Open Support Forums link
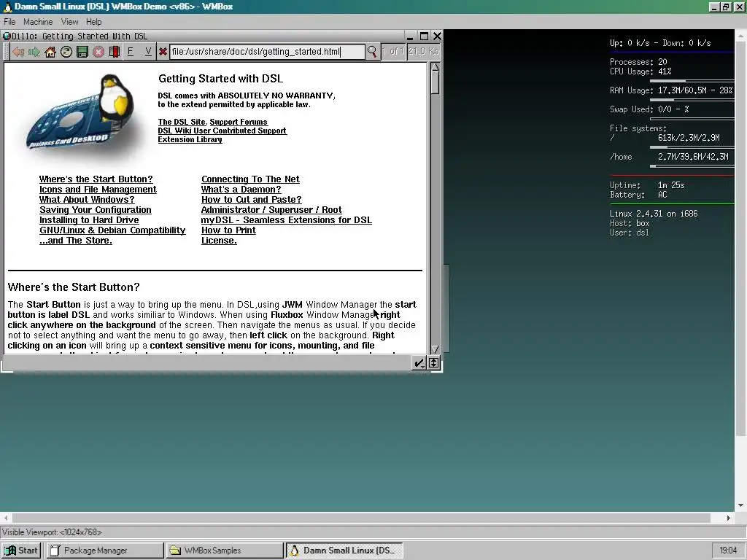 [x=239, y=122]
